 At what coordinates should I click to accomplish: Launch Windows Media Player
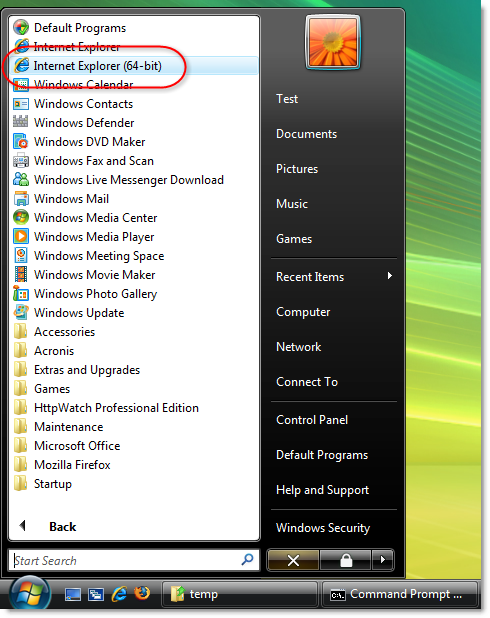click(134, 237)
